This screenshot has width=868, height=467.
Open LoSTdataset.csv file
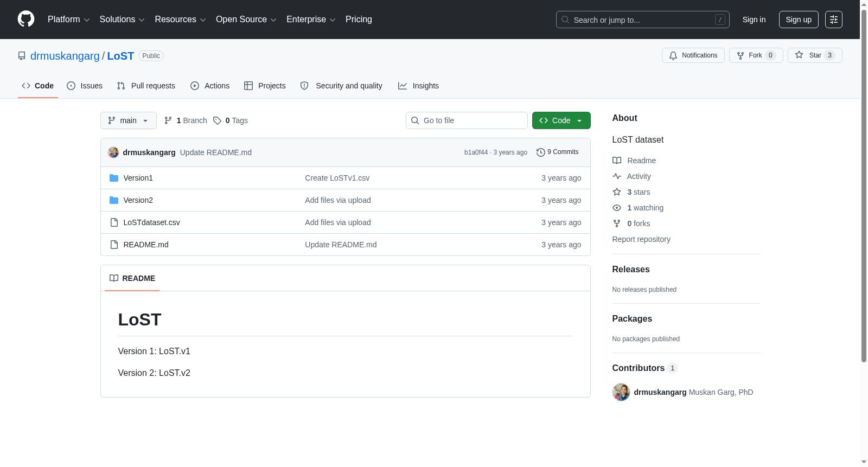[x=152, y=222]
